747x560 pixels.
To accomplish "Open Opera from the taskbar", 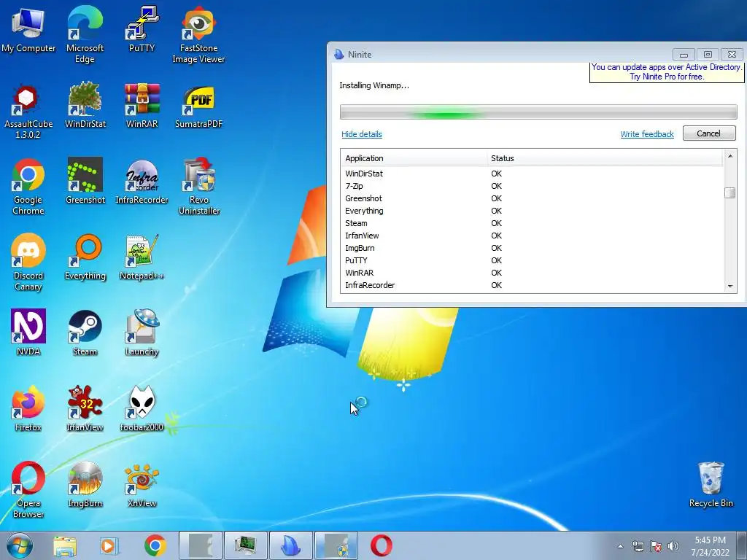I will coord(381,546).
